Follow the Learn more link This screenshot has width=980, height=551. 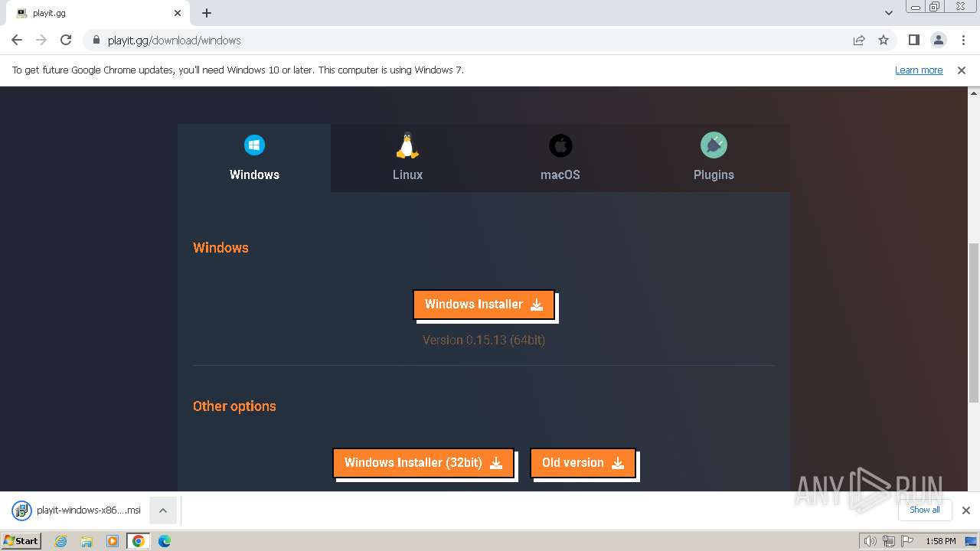tap(919, 70)
